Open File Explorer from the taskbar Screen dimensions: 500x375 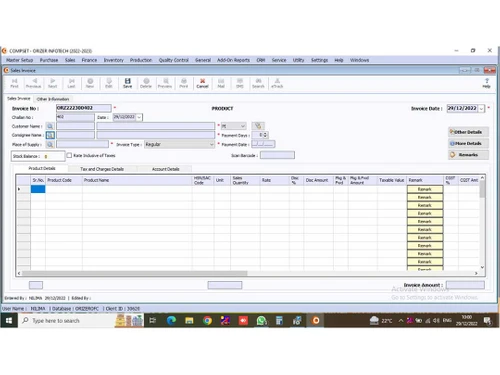[x=189, y=321]
